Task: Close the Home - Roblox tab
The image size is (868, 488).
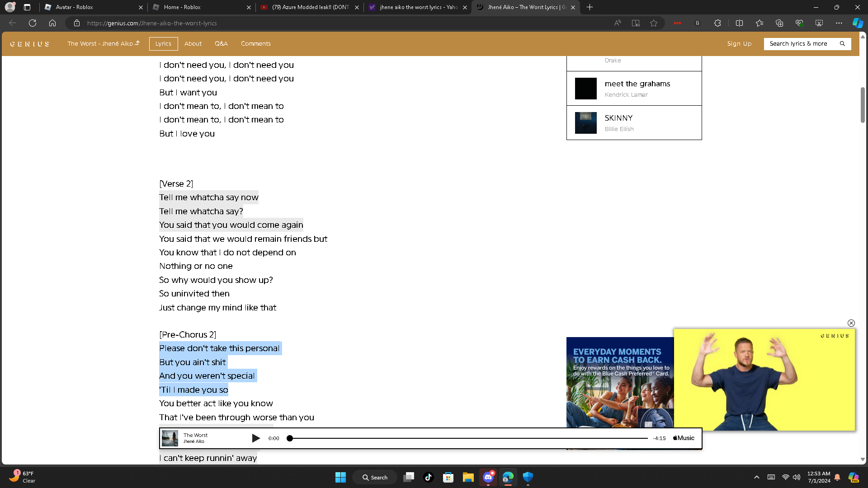Action: 249,7
